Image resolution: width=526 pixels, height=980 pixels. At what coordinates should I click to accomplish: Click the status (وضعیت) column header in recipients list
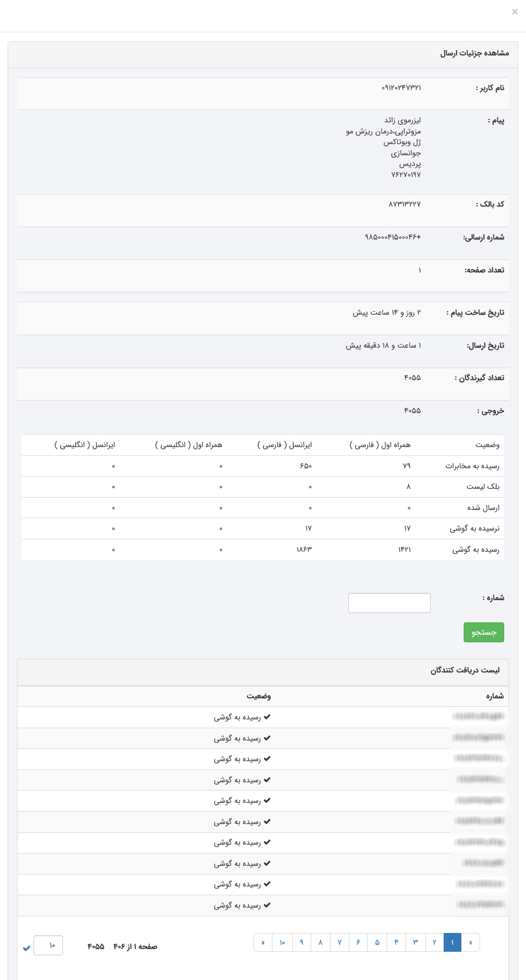[258, 696]
